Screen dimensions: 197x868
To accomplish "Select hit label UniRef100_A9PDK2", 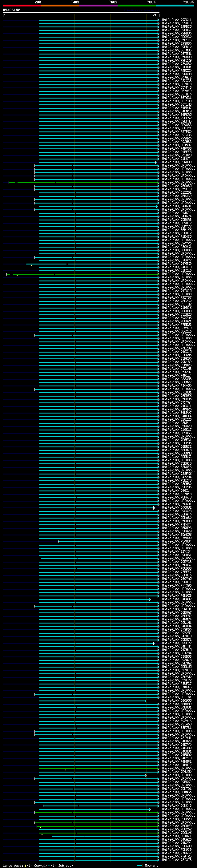I will [x=176, y=30].
